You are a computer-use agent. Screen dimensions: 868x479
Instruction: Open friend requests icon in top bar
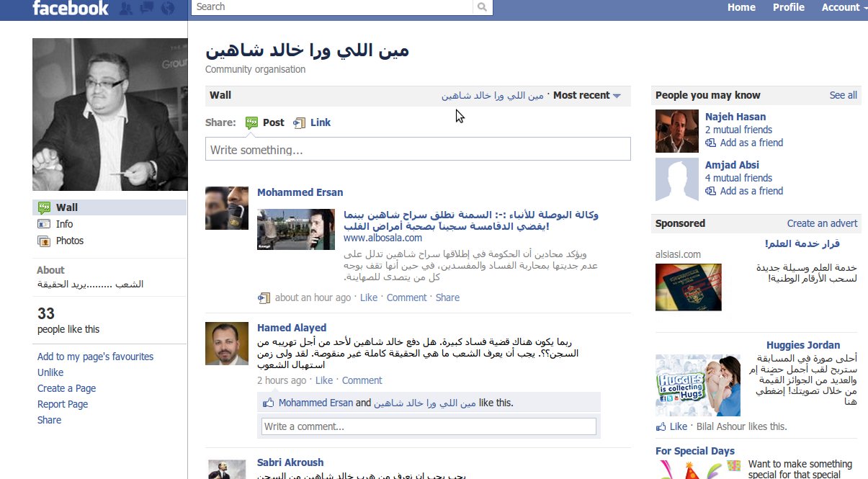click(x=126, y=8)
